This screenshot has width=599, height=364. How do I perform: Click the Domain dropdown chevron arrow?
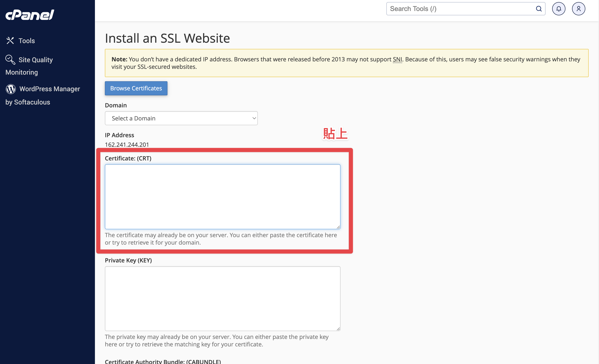coord(254,118)
